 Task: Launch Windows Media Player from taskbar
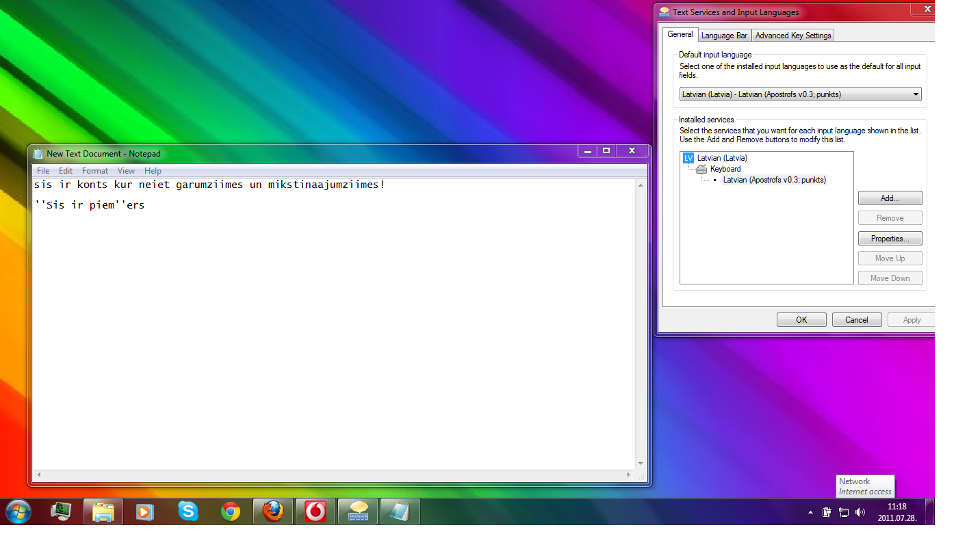145,511
